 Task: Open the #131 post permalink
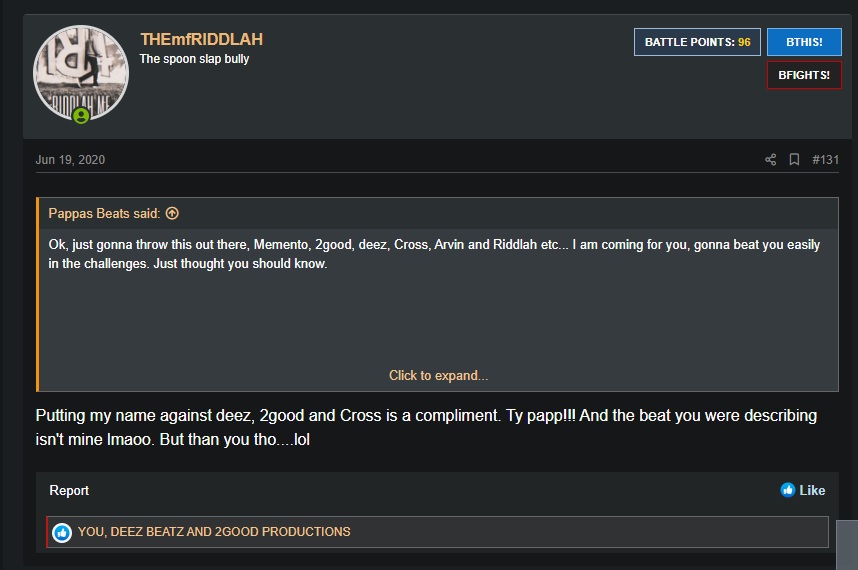pos(825,159)
